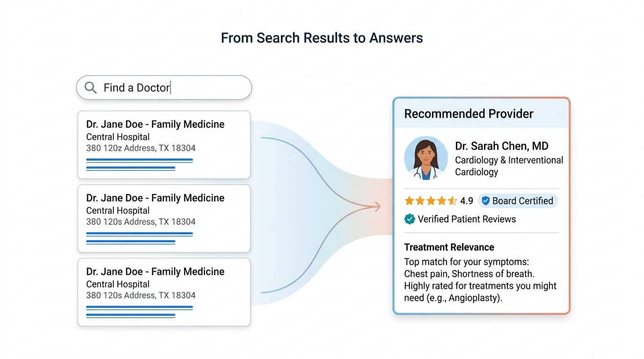Click the Verified Patient Reviews checkmark badge

410,219
